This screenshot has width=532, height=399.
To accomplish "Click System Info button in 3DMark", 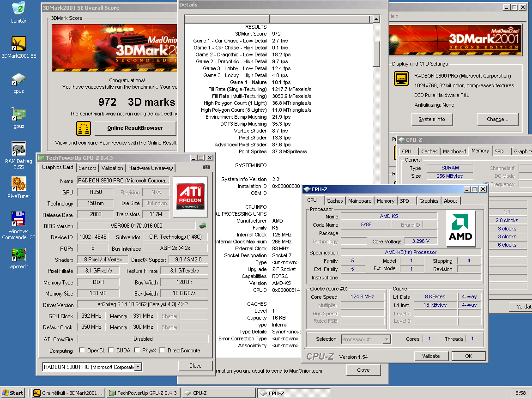I will (x=432, y=119).
